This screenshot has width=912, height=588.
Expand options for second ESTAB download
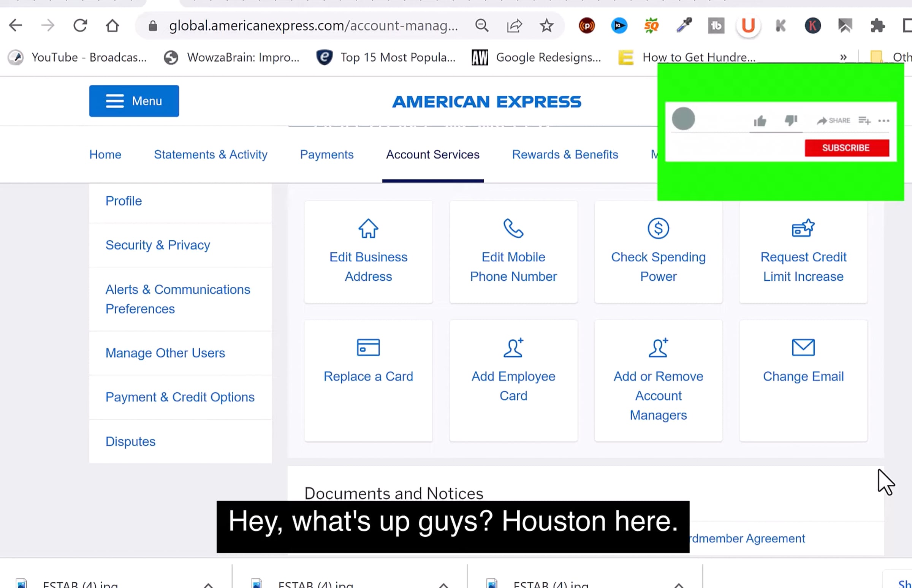point(443,585)
